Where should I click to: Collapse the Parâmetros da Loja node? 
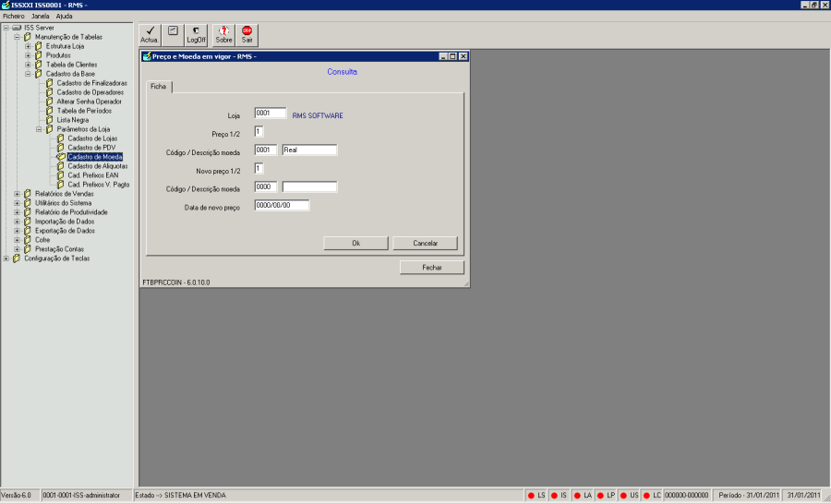tap(39, 129)
